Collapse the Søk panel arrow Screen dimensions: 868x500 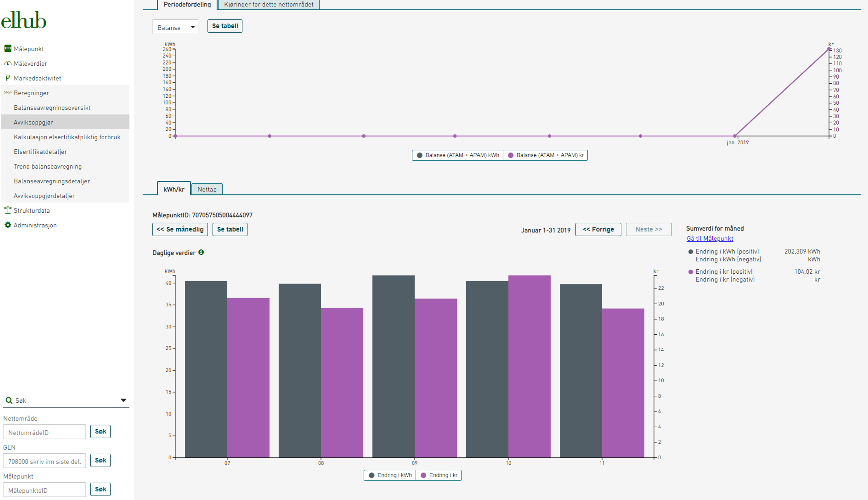(x=123, y=400)
